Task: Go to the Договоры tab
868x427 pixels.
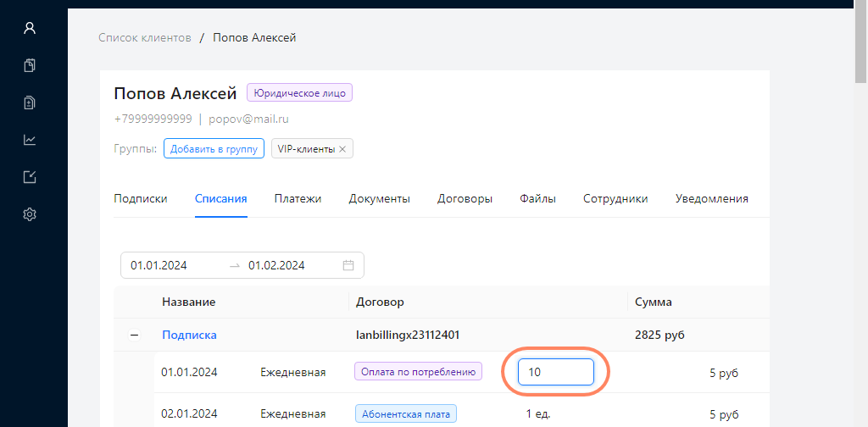Action: pos(465,199)
